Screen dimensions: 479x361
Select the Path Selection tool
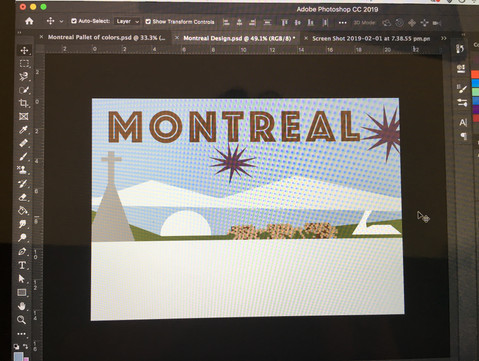tap(22, 278)
